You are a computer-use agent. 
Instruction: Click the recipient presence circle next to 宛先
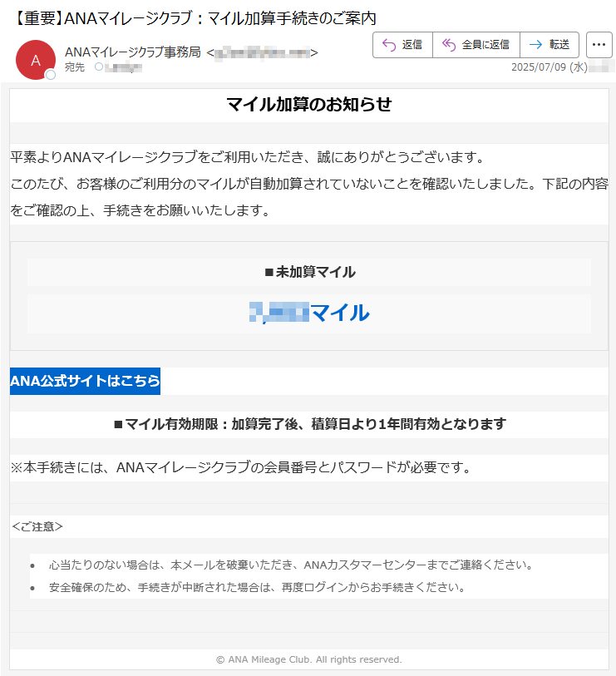click(x=99, y=67)
